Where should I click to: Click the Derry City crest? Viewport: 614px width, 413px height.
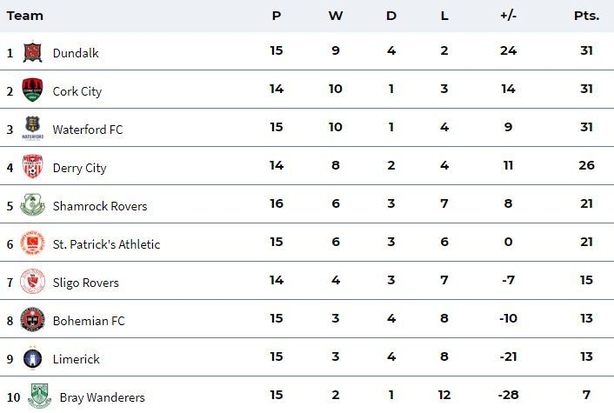coord(33,166)
